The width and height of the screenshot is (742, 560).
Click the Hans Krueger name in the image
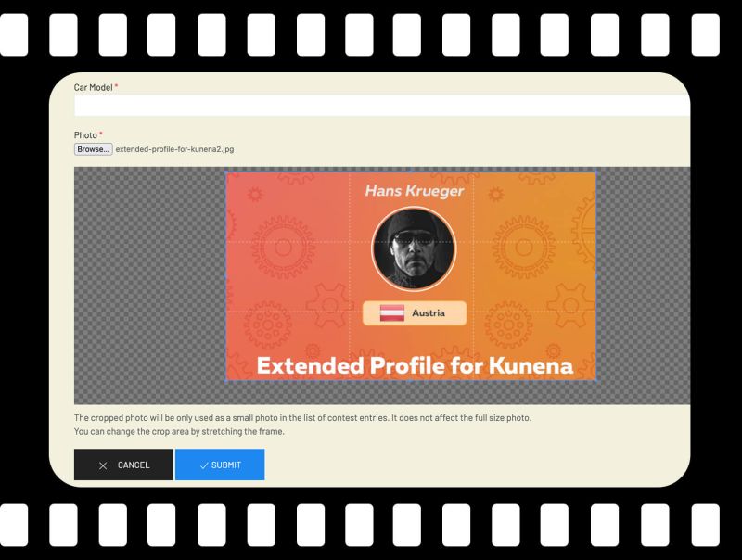pos(414,191)
